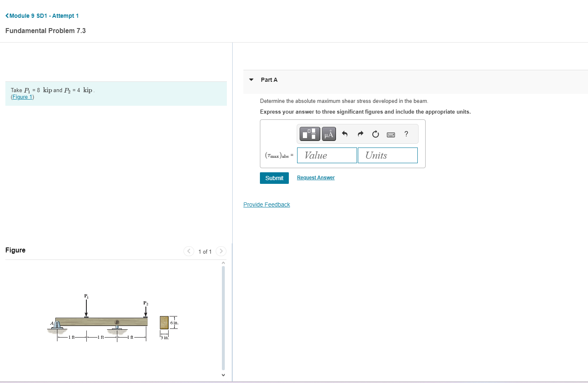
Task: Open Module 9 SD1 - Attempt 1
Action: pos(44,15)
